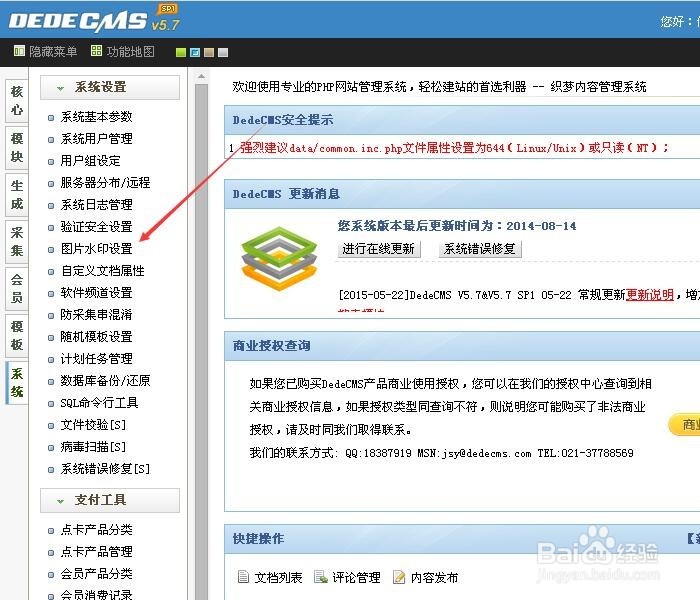Select the blue theme color swatch
Screen dimensions: 700x600
tap(195, 52)
